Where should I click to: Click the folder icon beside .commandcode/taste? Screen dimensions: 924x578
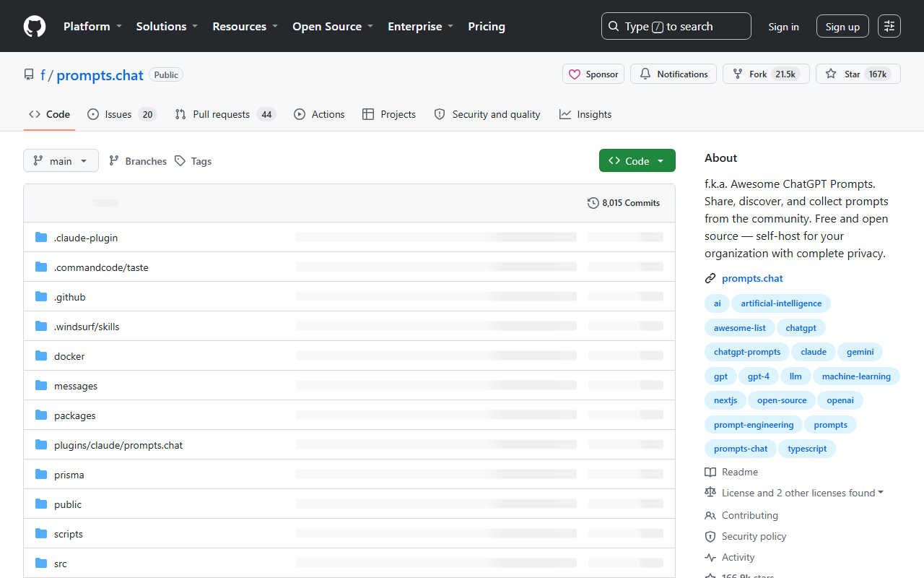(41, 267)
